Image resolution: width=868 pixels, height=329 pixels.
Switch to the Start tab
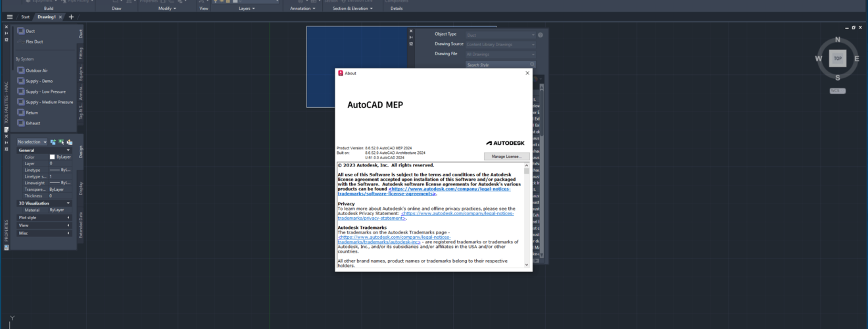click(x=26, y=17)
